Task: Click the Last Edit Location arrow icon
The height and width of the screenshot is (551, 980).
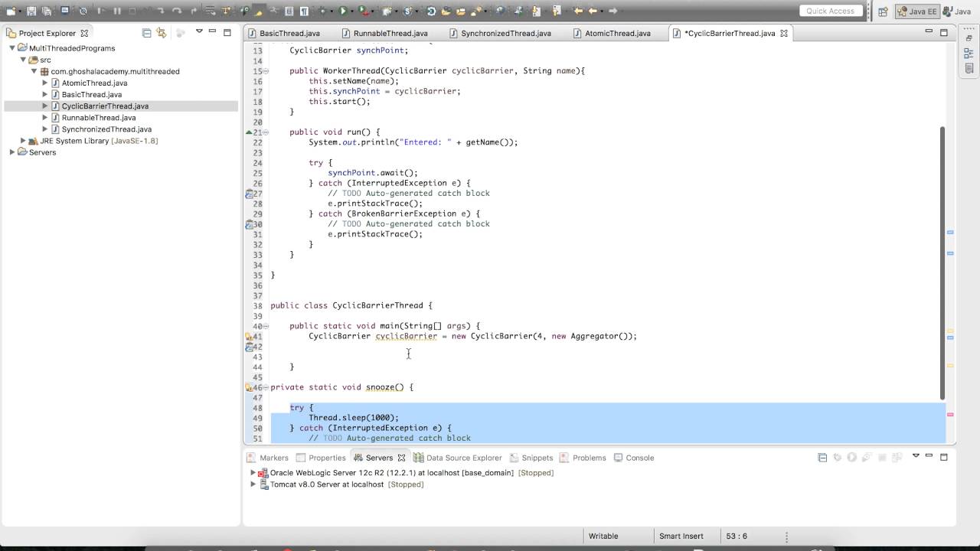Action: 578,11
